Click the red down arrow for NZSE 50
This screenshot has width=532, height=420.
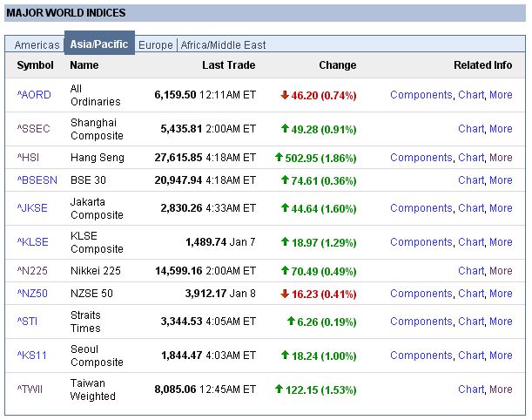tap(285, 294)
